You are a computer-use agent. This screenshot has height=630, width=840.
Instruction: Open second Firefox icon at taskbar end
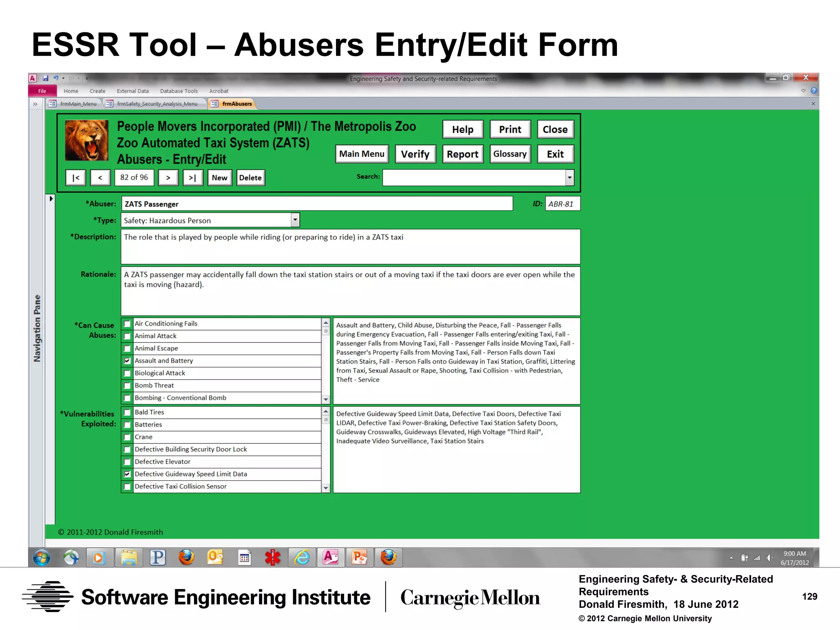(388, 557)
